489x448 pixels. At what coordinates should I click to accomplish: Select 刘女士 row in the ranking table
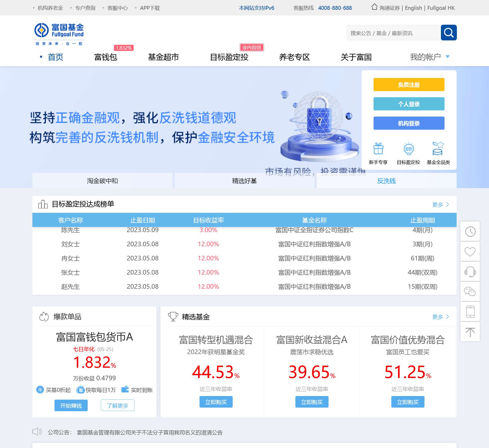(x=244, y=244)
